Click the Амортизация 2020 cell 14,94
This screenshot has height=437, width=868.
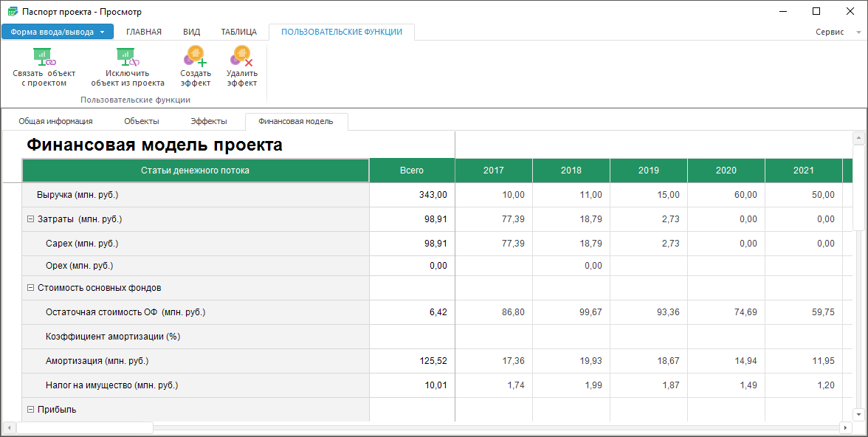coord(726,361)
